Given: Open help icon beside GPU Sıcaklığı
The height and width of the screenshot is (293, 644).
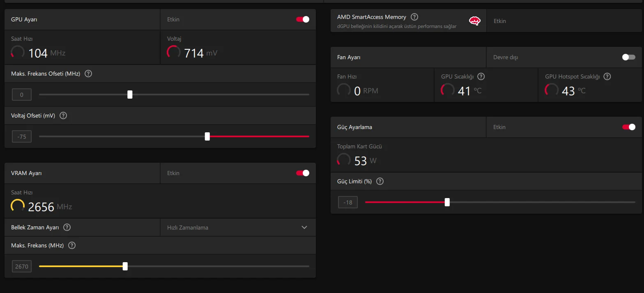Looking at the screenshot, I should tap(481, 76).
